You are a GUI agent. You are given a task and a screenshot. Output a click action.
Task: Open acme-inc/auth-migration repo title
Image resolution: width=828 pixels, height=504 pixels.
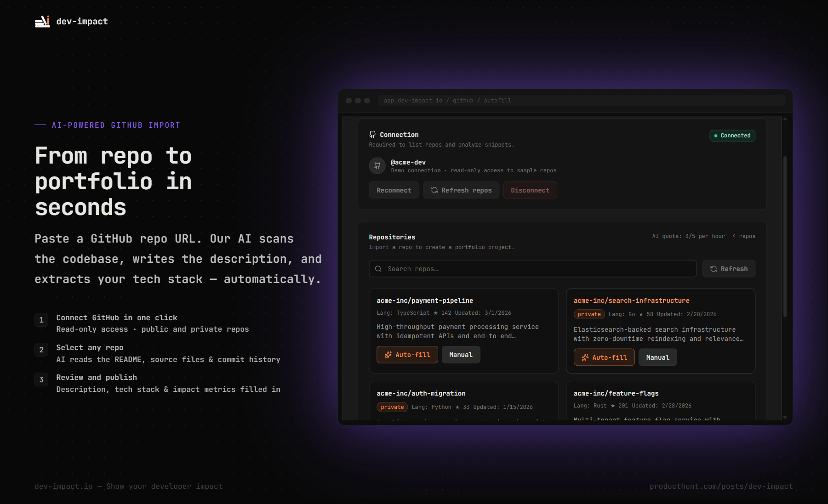click(421, 393)
